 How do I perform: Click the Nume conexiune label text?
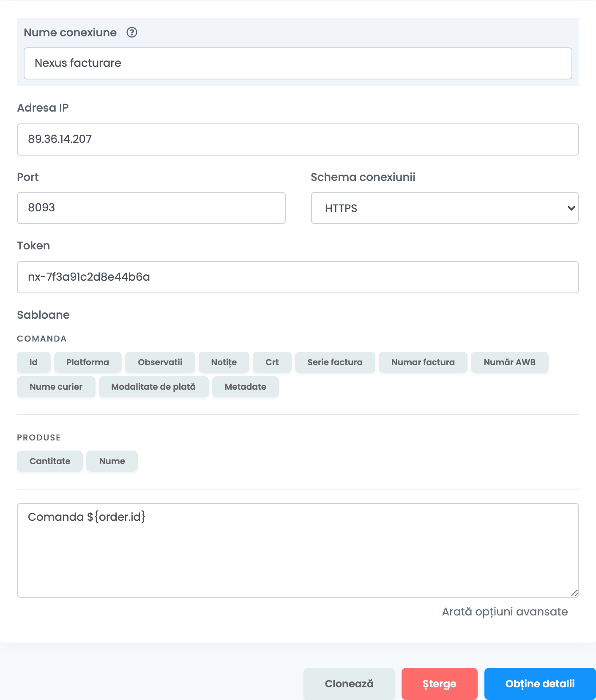coord(70,33)
